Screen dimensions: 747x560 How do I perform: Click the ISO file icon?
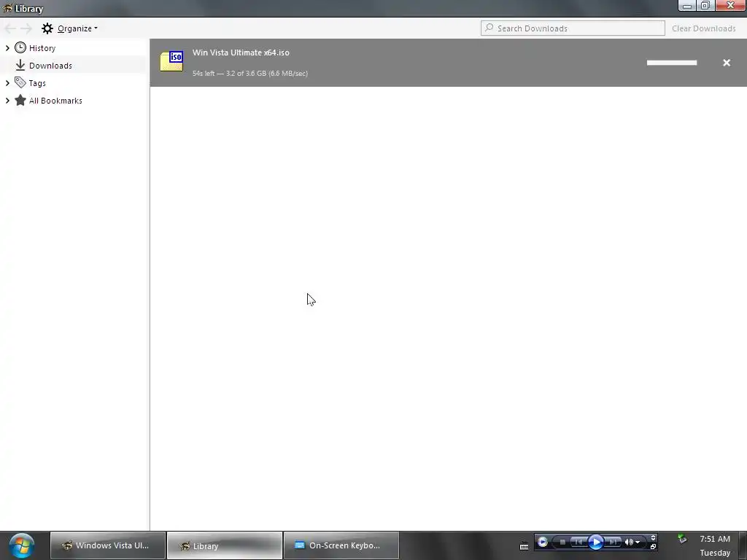pyautogui.click(x=172, y=61)
